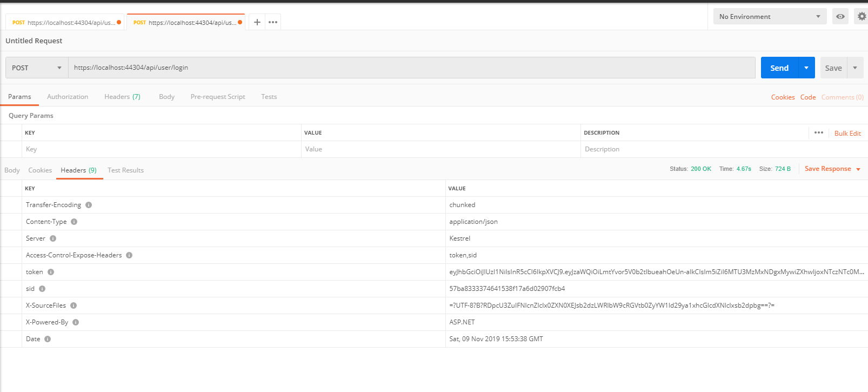868x392 pixels.
Task: Expand Send button dropdown arrow
Action: [806, 68]
